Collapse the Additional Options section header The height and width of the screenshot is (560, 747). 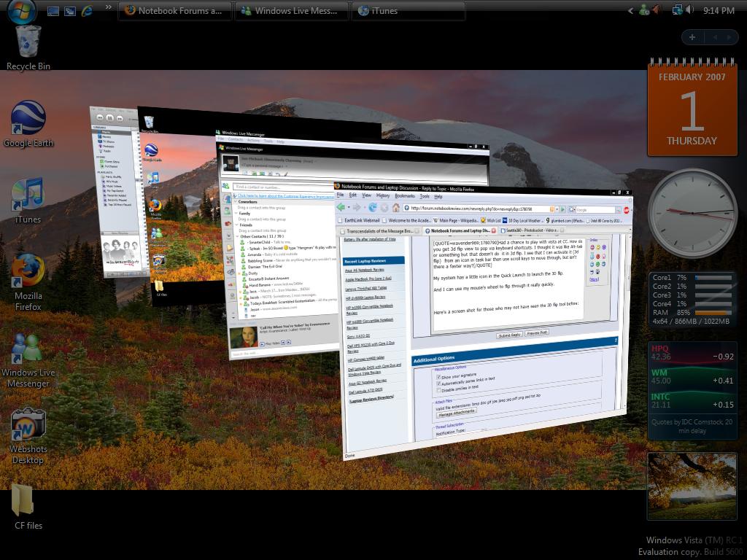(x=616, y=341)
